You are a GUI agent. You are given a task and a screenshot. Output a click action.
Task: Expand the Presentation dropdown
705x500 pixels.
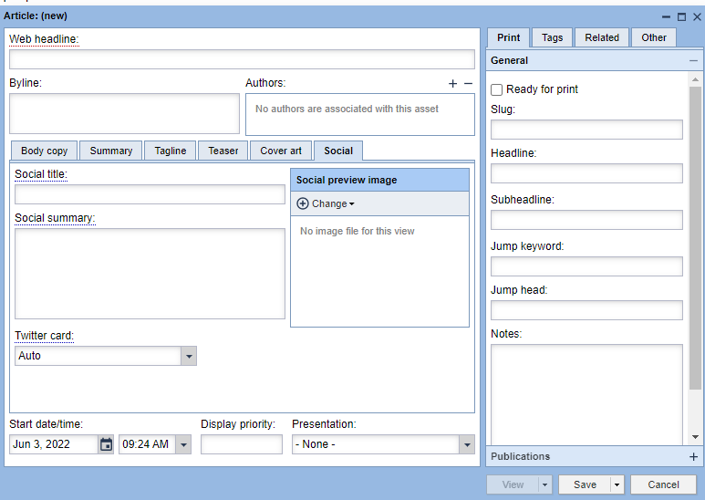coord(466,444)
